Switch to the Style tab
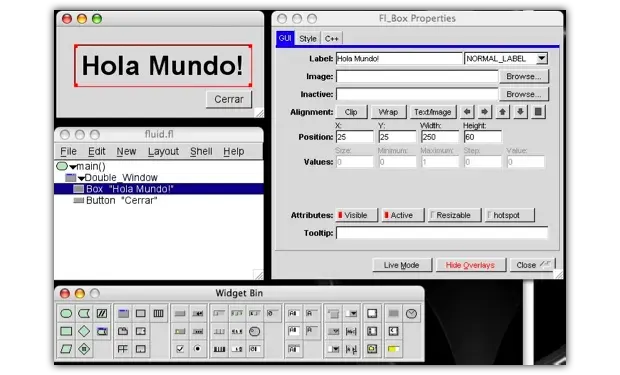 [308, 39]
